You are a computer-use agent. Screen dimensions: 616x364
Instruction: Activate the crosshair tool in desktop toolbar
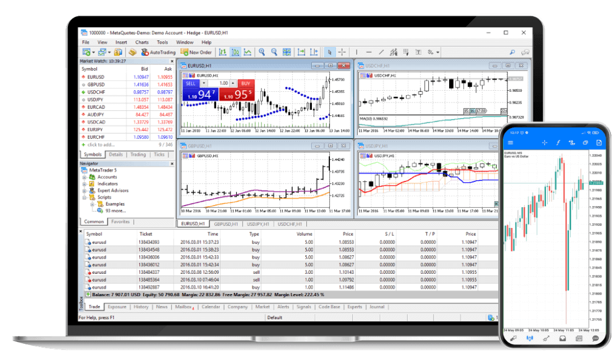(x=342, y=52)
